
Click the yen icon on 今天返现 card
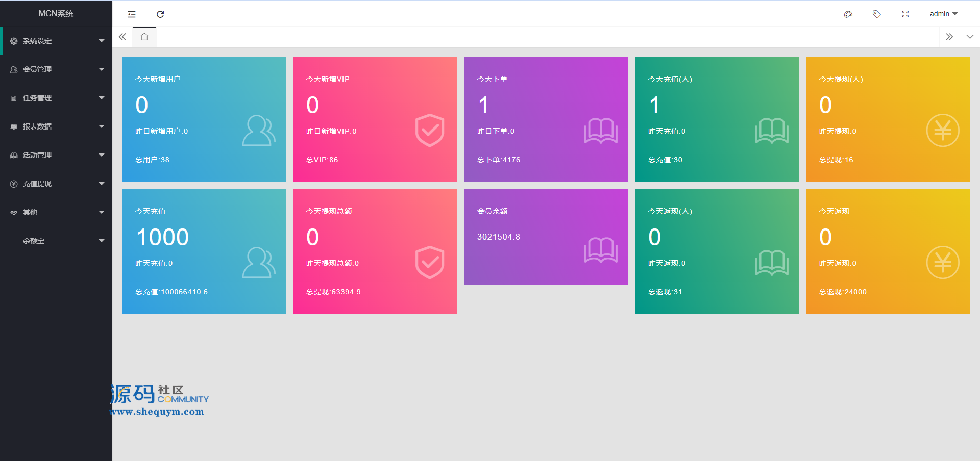coord(943,263)
